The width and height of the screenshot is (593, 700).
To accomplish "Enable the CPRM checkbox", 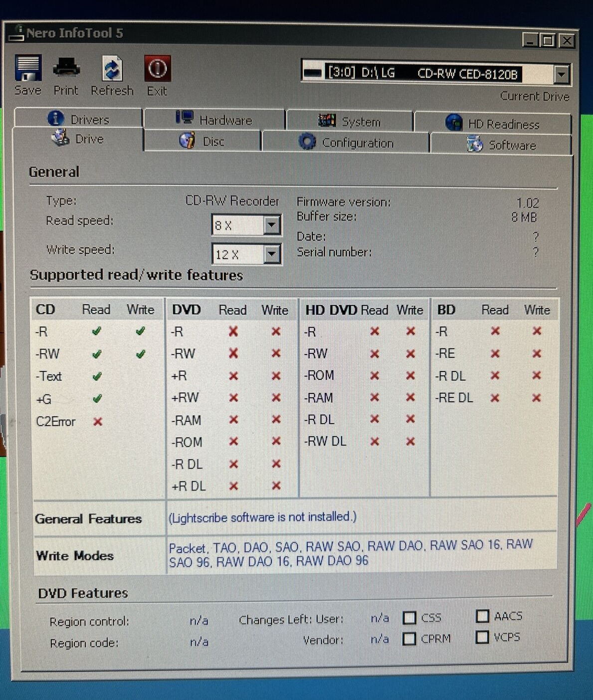I will pos(409,639).
